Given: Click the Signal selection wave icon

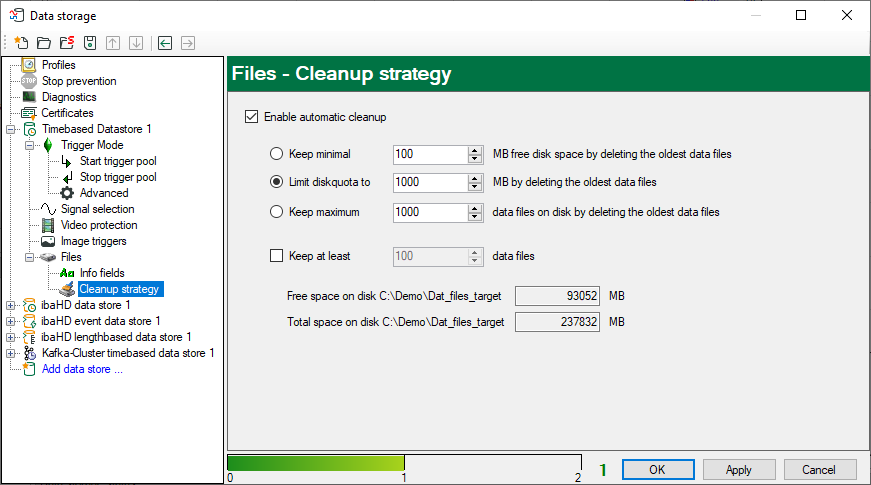Looking at the screenshot, I should tap(48, 209).
